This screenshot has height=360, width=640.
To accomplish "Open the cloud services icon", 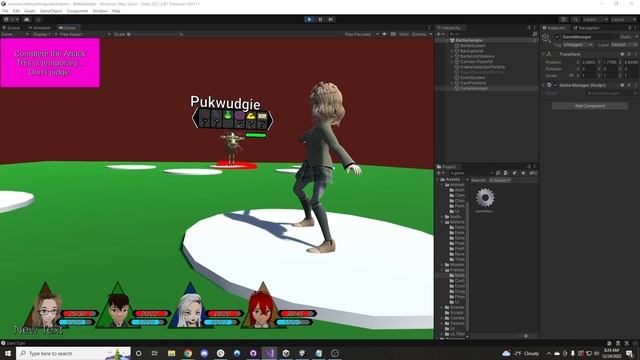I will click(x=27, y=19).
